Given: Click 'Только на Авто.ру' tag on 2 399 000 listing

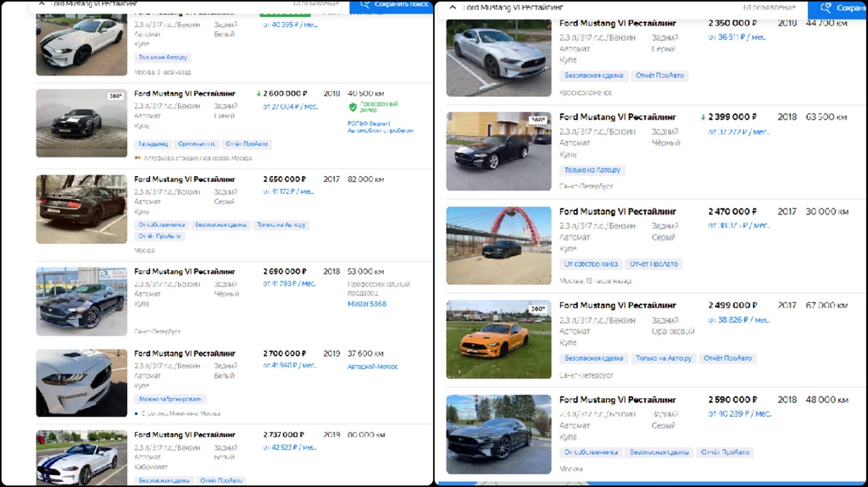Looking at the screenshot, I should 593,170.
